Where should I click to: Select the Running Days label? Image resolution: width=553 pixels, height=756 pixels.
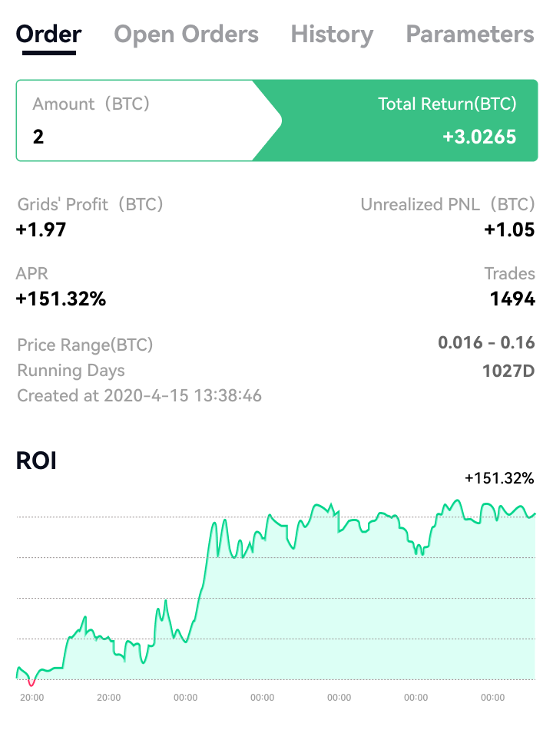tap(71, 370)
